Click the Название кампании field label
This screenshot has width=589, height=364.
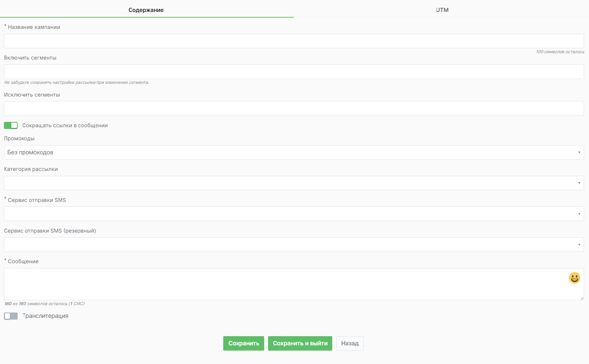pos(34,27)
